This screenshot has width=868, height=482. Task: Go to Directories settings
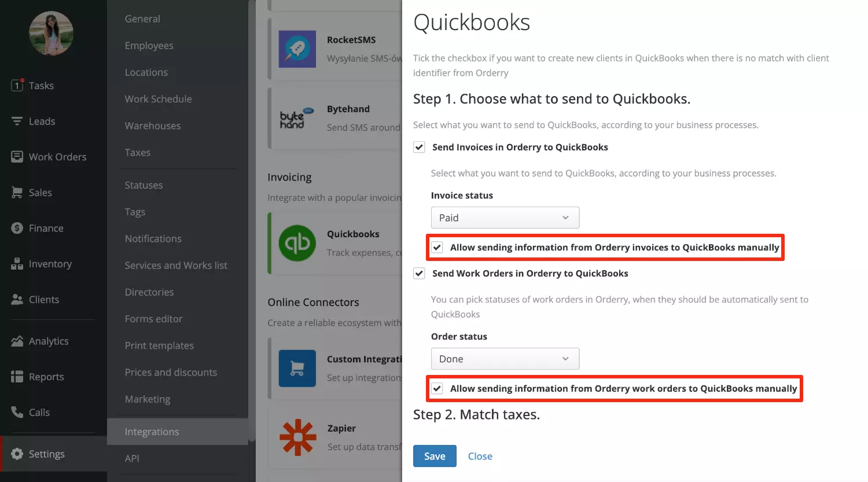click(x=149, y=292)
